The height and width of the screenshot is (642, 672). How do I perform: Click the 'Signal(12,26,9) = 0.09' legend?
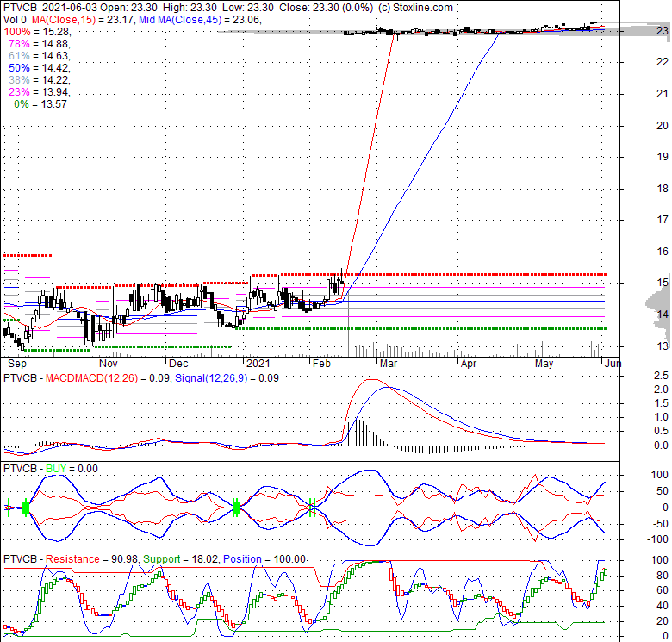coord(227,378)
